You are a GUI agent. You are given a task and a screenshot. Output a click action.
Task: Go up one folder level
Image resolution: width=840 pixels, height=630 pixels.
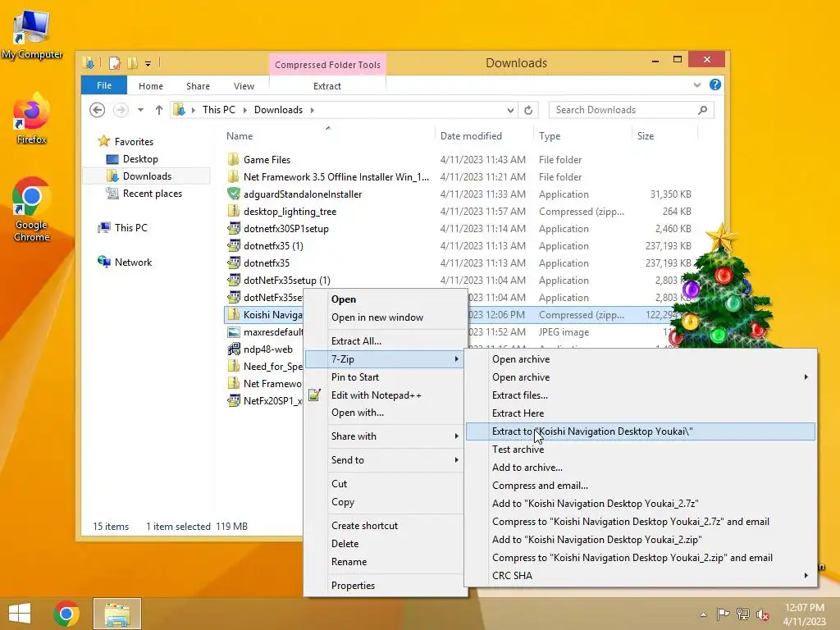(x=158, y=110)
